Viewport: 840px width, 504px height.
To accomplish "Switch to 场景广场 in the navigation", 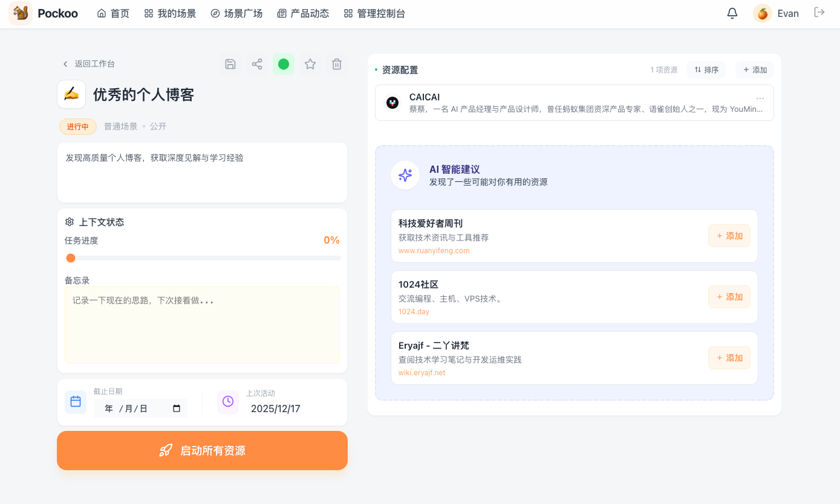I will [x=236, y=13].
